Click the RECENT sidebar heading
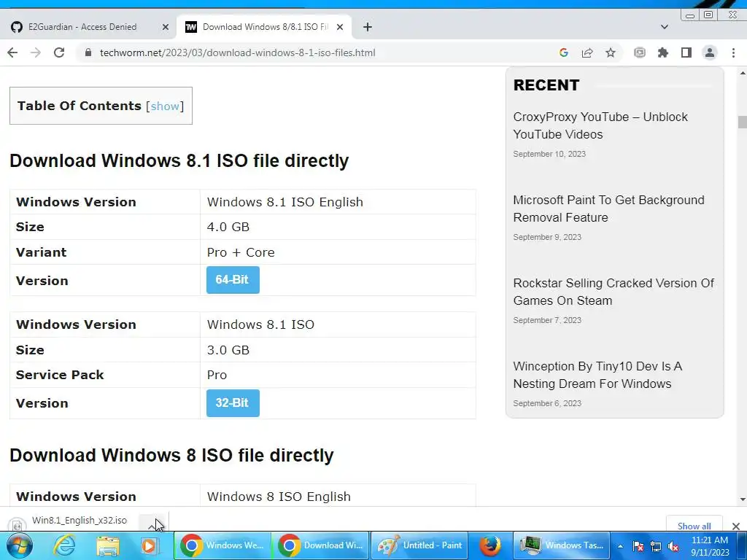The image size is (747, 560). tap(546, 85)
